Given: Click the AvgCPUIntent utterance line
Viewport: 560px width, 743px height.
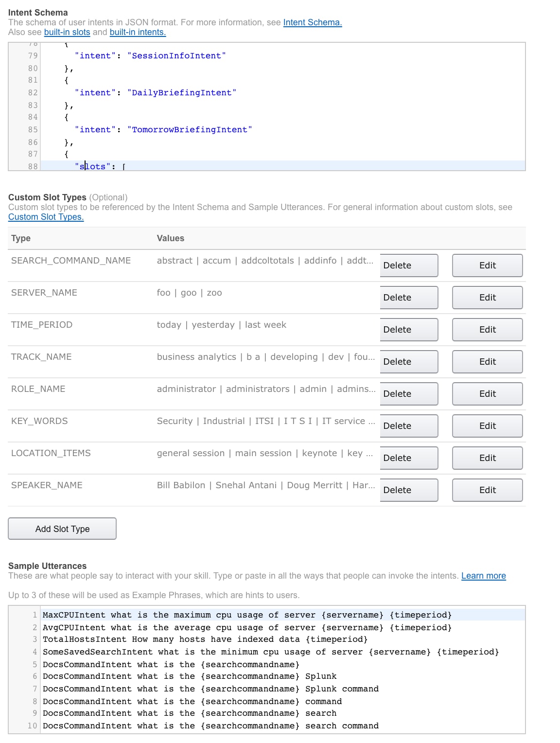Looking at the screenshot, I should point(282,628).
